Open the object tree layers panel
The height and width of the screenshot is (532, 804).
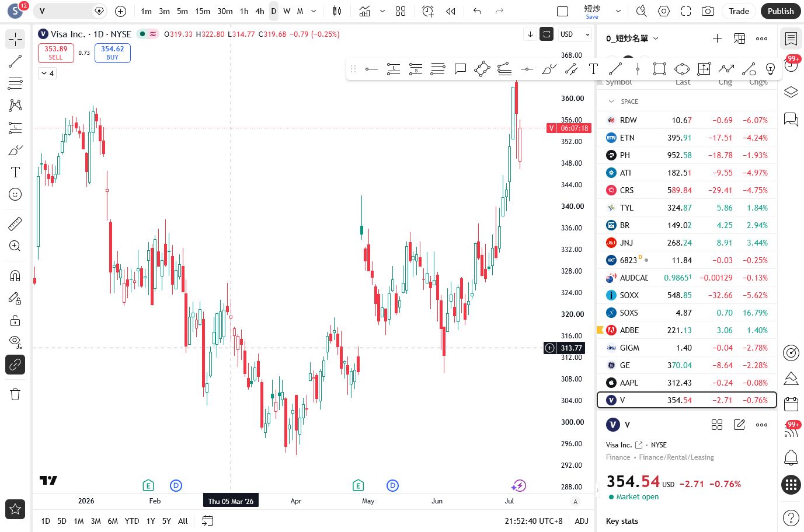click(791, 92)
